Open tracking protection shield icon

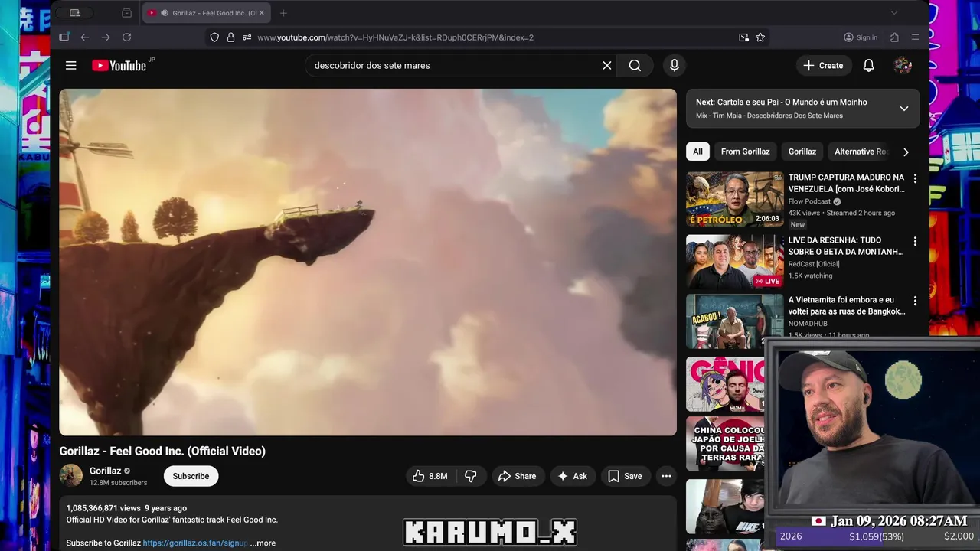click(x=214, y=37)
